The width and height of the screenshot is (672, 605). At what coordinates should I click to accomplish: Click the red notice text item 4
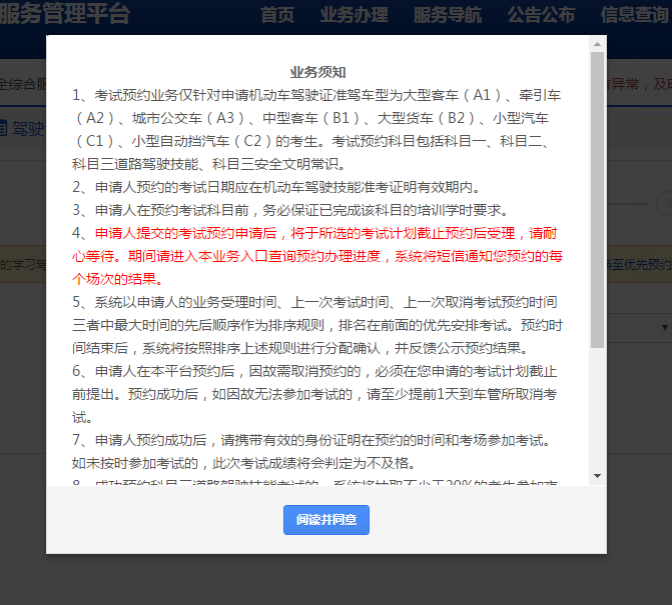(317, 256)
